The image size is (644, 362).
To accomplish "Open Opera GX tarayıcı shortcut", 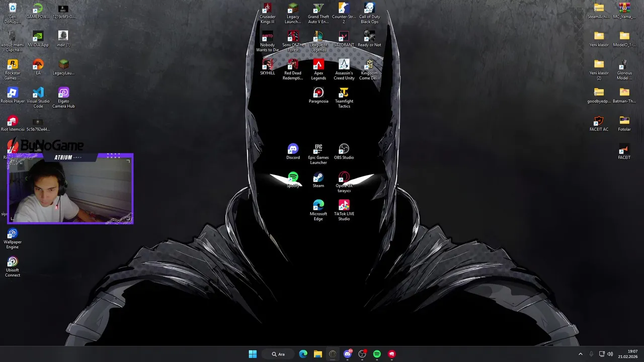I will coord(344,182).
